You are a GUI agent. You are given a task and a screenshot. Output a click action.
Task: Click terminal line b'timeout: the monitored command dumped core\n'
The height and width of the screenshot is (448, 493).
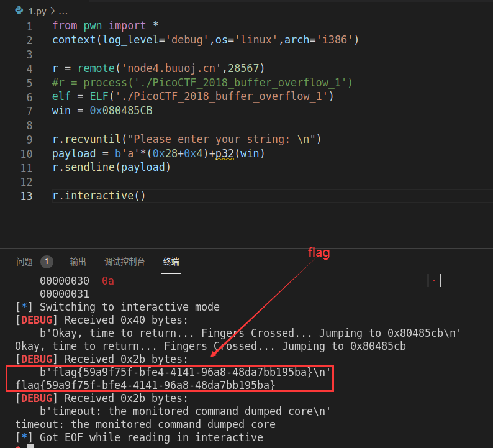pyautogui.click(x=185, y=411)
